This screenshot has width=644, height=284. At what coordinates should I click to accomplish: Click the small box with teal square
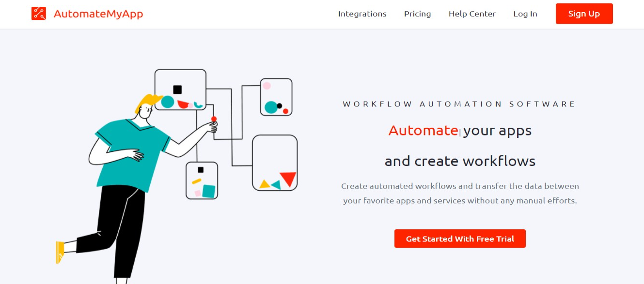[202, 180]
